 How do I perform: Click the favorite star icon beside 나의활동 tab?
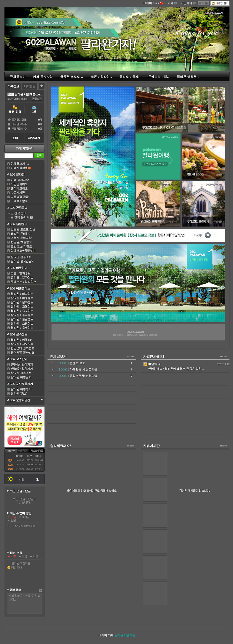coord(41,86)
